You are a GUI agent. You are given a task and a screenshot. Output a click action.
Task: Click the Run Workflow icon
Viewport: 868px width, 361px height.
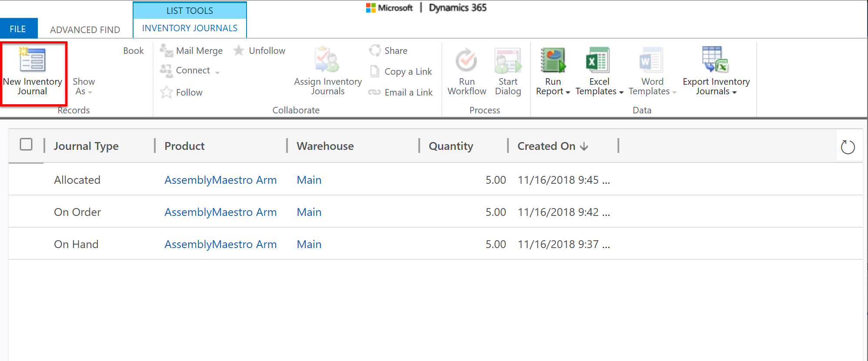click(466, 60)
